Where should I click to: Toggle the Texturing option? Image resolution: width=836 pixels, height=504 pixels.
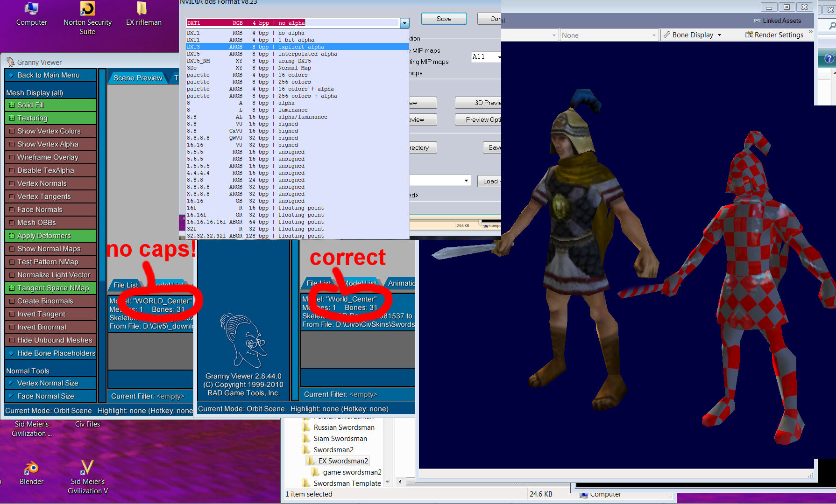(50, 118)
